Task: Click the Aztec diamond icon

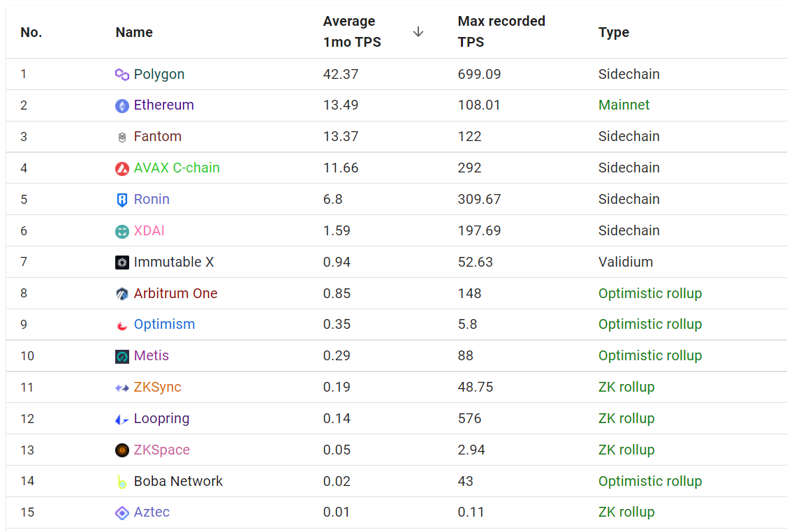Action: 122,513
